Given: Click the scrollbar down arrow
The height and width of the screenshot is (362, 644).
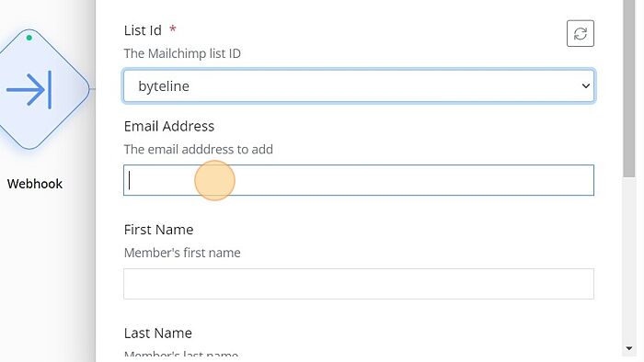Looking at the screenshot, I should (x=628, y=348).
